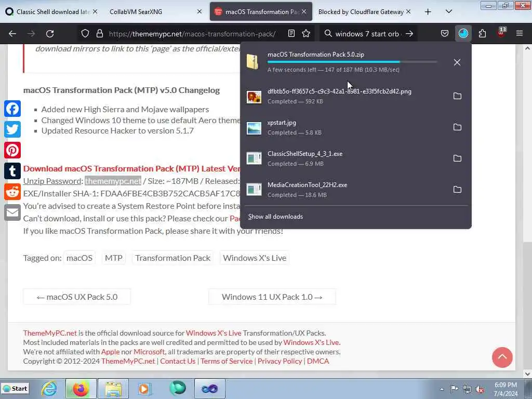This screenshot has height=399, width=532.
Task: Open a new tab with the plus button
Action: coord(428,11)
